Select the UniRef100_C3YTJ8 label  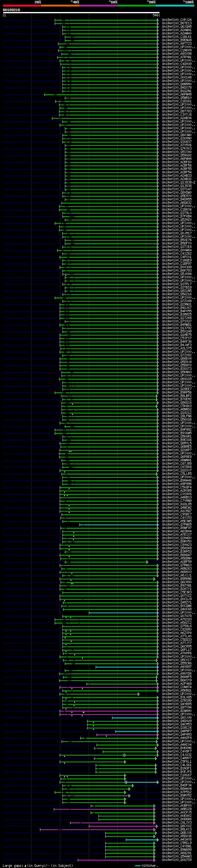click(x=177, y=115)
